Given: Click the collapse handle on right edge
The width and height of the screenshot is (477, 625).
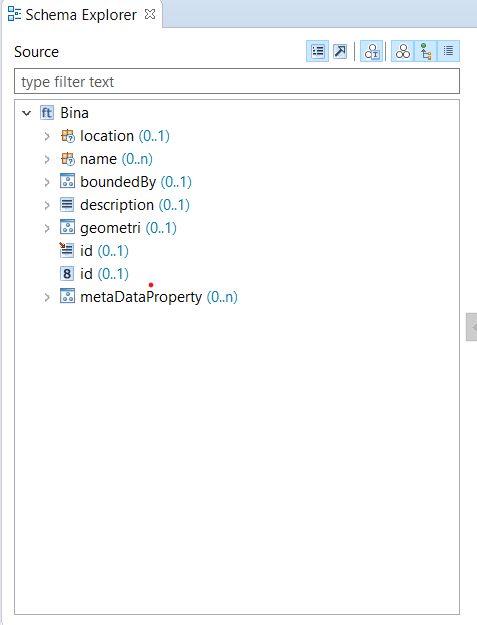Looking at the screenshot, I should [472, 327].
